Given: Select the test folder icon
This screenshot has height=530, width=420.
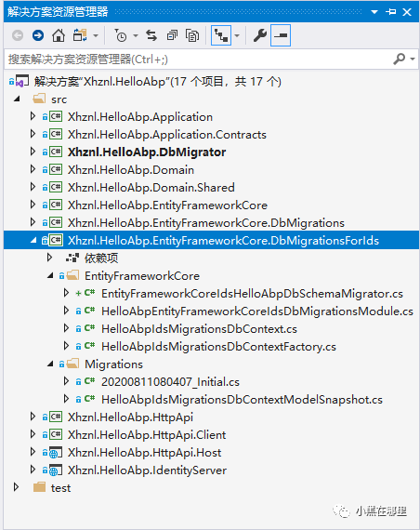Looking at the screenshot, I should tap(39, 487).
